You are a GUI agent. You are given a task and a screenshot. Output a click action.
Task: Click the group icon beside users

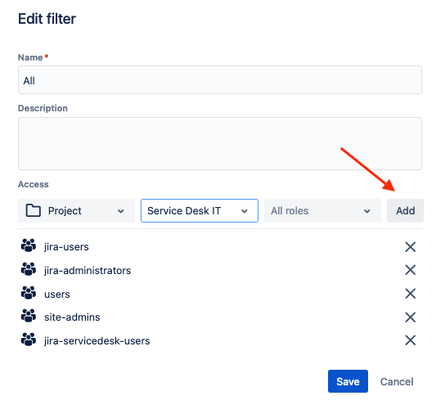(x=28, y=293)
